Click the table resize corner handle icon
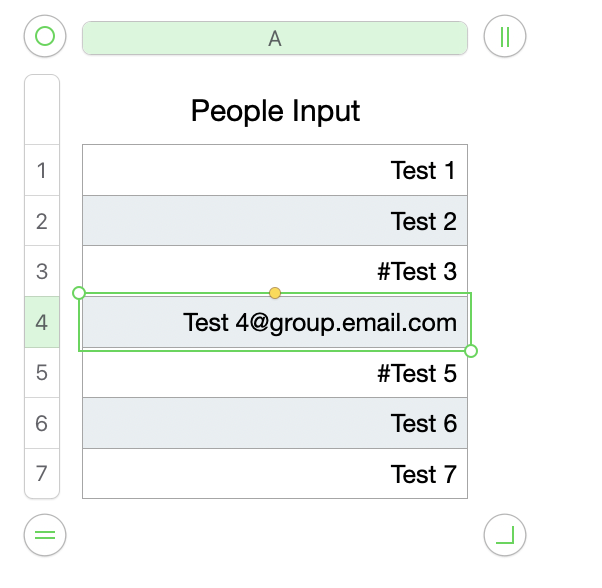 tap(505, 535)
